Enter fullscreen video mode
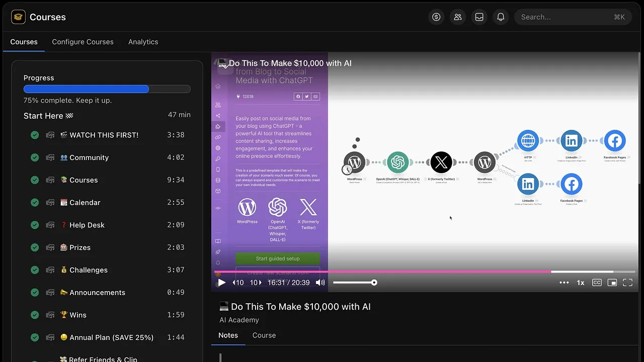644x362 pixels. [627, 283]
